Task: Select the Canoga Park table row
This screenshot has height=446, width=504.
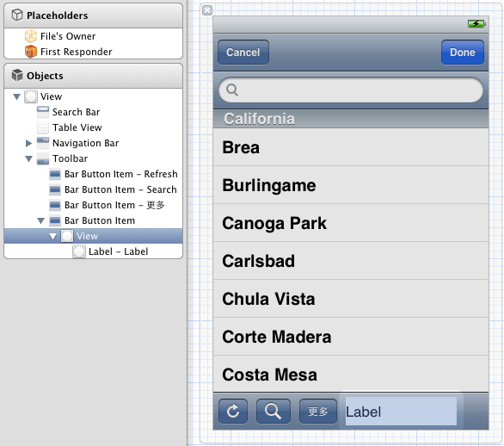Action: (351, 223)
